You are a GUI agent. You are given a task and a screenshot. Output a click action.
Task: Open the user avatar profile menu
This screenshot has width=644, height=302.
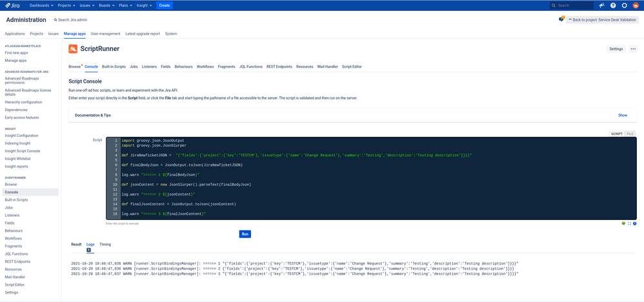coord(636,5)
